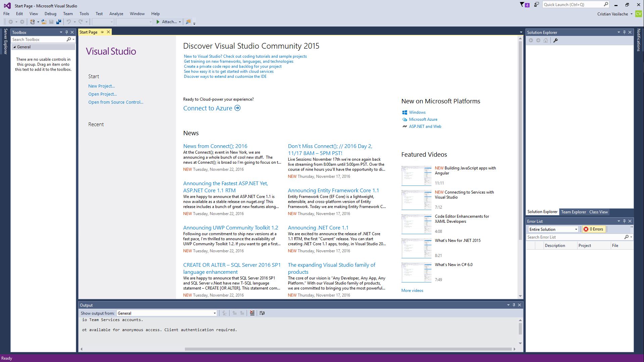The image size is (644, 362).
Task: Switch to the Team Explorer tab
Action: click(573, 212)
